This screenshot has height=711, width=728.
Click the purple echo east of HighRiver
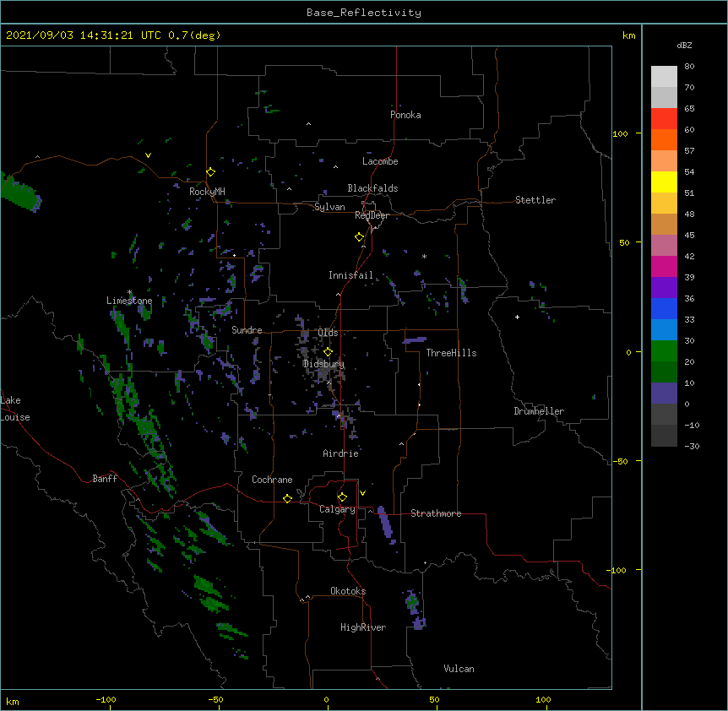416,609
